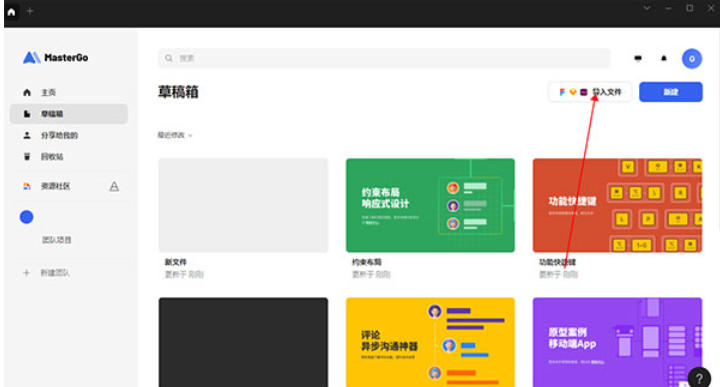Select 草稿箱 drafts in the sidebar

(69, 114)
